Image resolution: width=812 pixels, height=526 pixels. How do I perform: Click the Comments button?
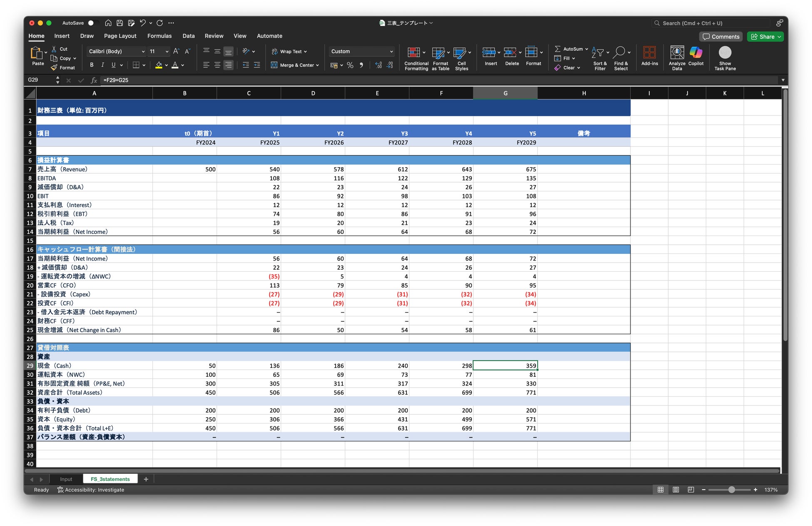click(721, 37)
